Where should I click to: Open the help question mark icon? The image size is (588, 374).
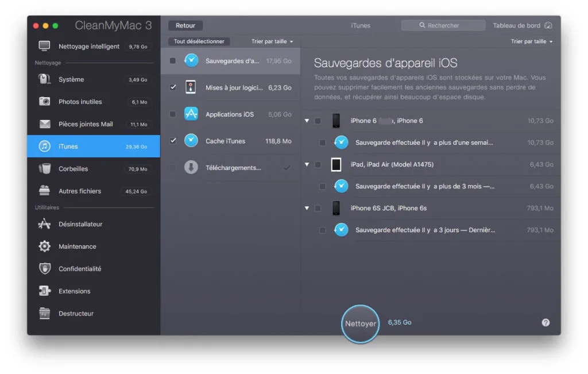point(546,323)
